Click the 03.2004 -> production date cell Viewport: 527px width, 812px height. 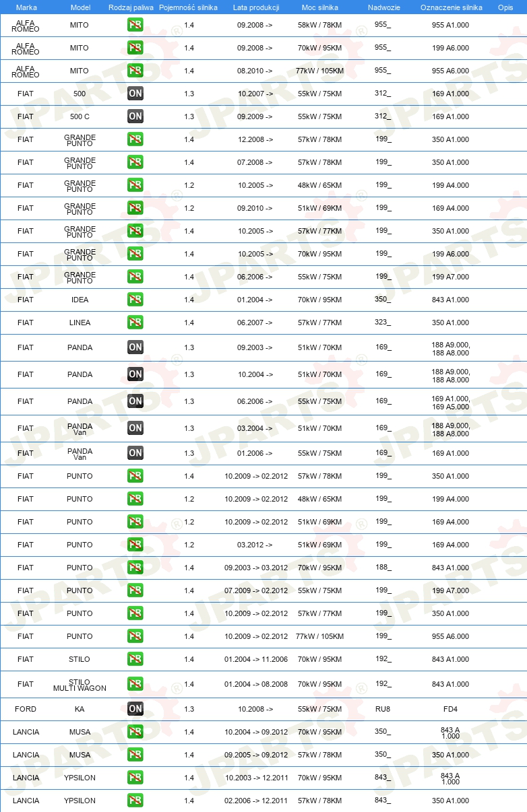[x=255, y=428]
